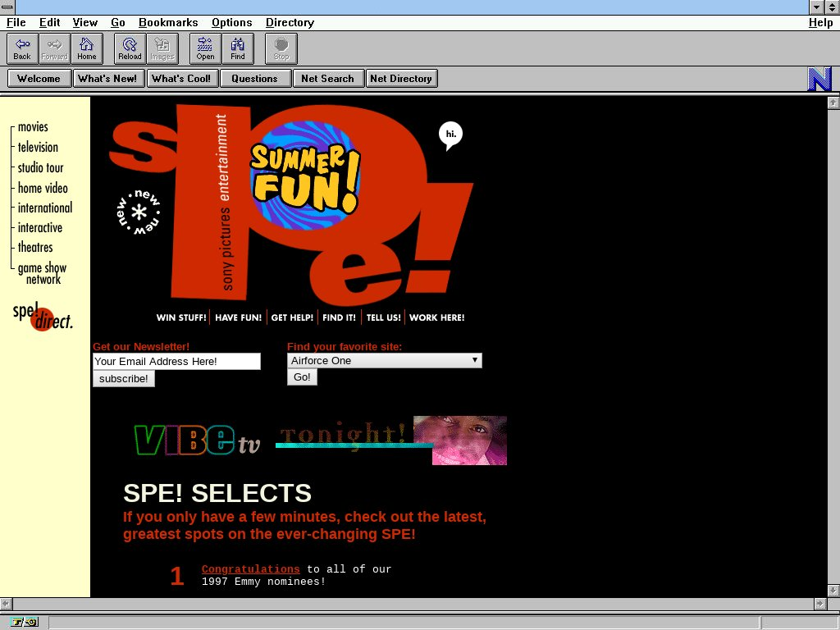
Task: Open the Directory menu
Action: (290, 23)
